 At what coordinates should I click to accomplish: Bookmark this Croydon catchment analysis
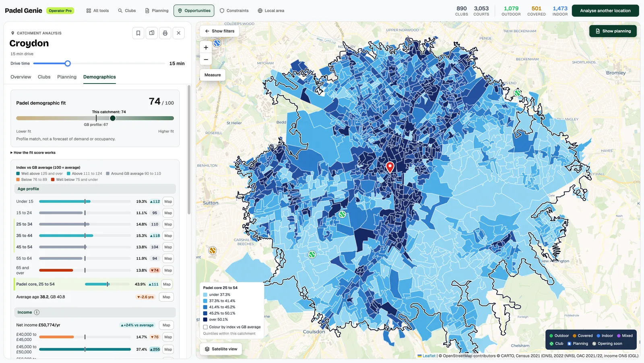pyautogui.click(x=138, y=33)
